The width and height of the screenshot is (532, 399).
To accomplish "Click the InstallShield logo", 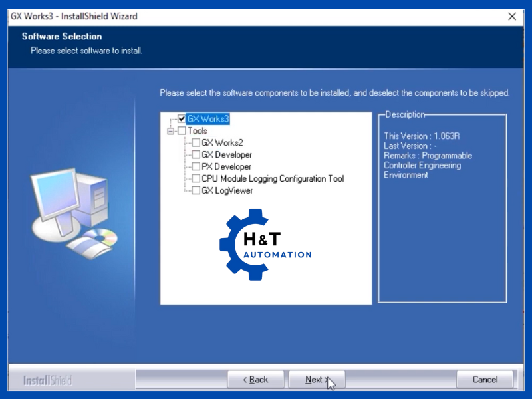I will [x=47, y=380].
